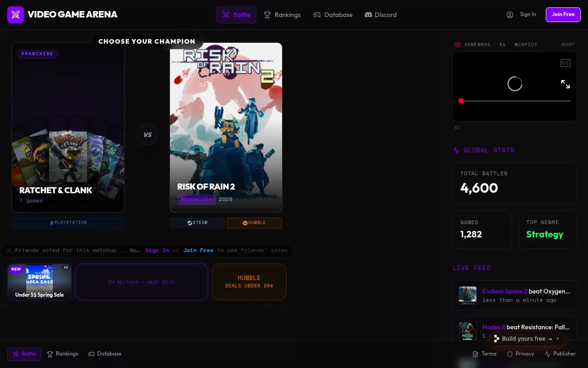Select Database in the bottom navigation bar
Image resolution: width=588 pixels, height=368 pixels.
tap(105, 354)
